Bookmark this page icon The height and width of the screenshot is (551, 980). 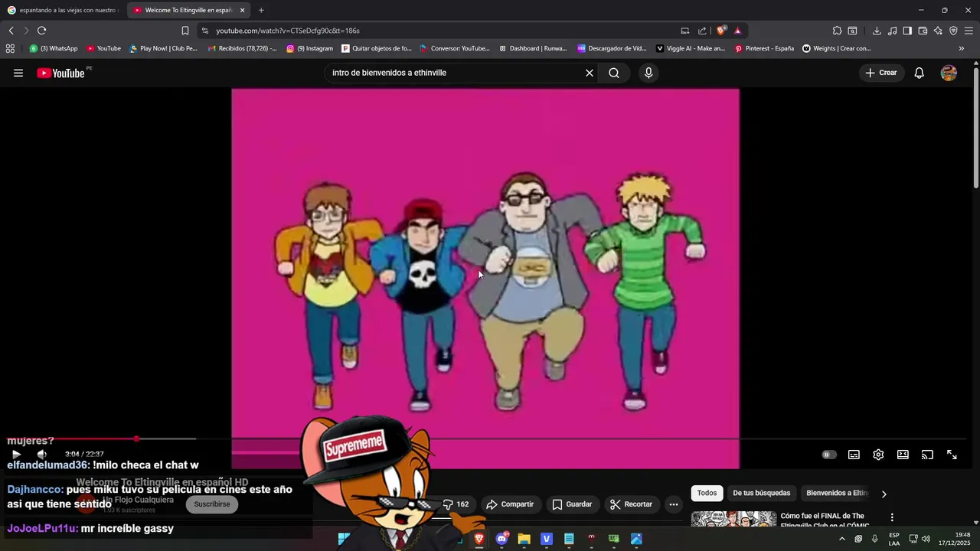pyautogui.click(x=185, y=31)
